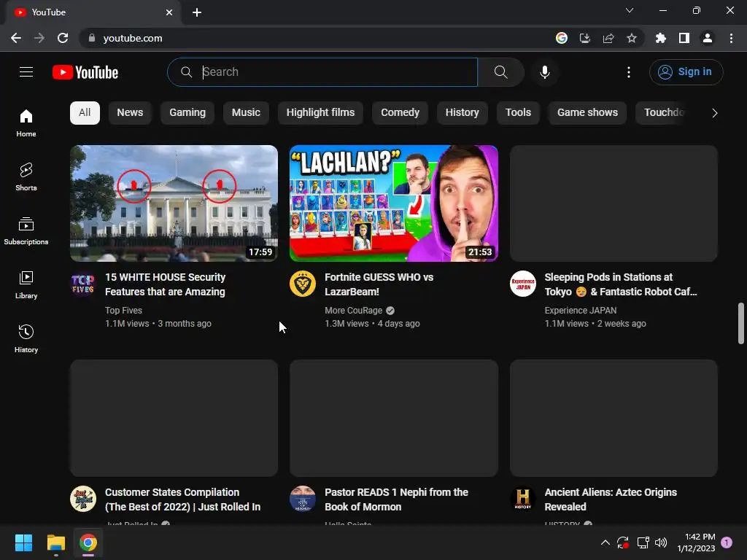This screenshot has width=747, height=560.
Task: Open the YouTube hamburger guide menu
Action: pos(26,72)
